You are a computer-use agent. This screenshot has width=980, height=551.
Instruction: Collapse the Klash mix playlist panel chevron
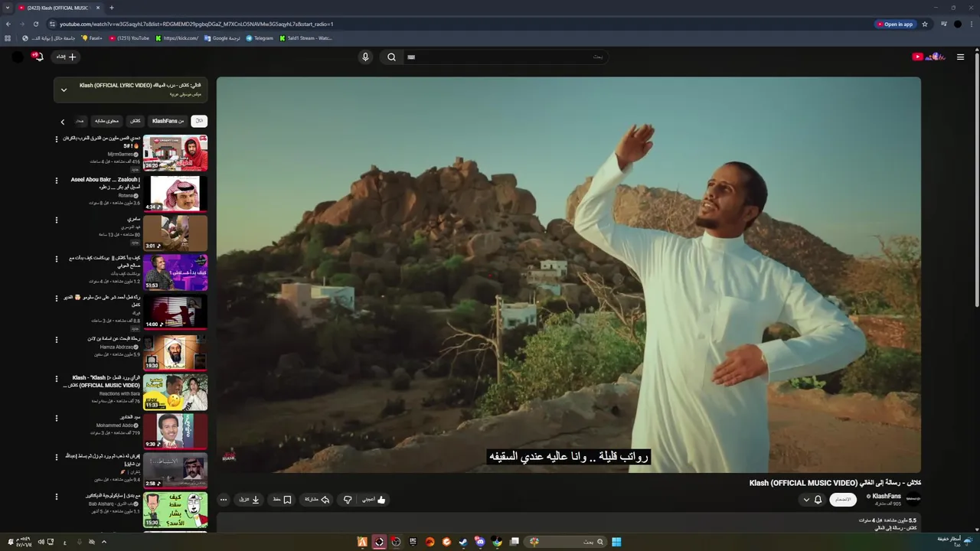coord(64,90)
